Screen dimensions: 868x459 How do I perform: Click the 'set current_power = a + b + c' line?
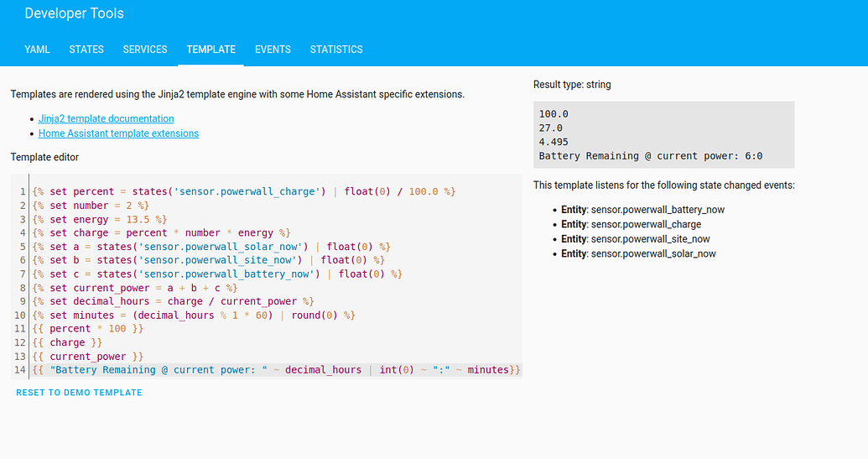tap(134, 288)
